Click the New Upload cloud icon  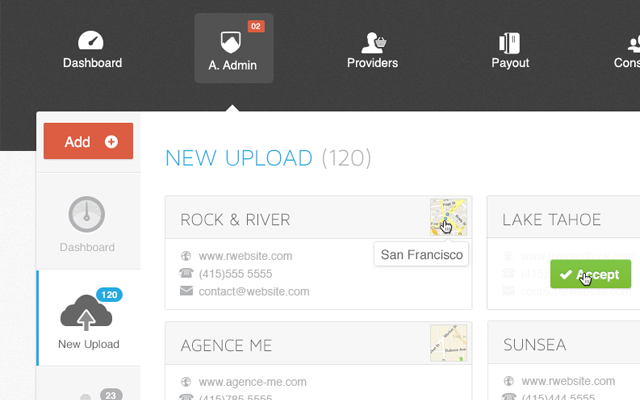tap(85, 313)
